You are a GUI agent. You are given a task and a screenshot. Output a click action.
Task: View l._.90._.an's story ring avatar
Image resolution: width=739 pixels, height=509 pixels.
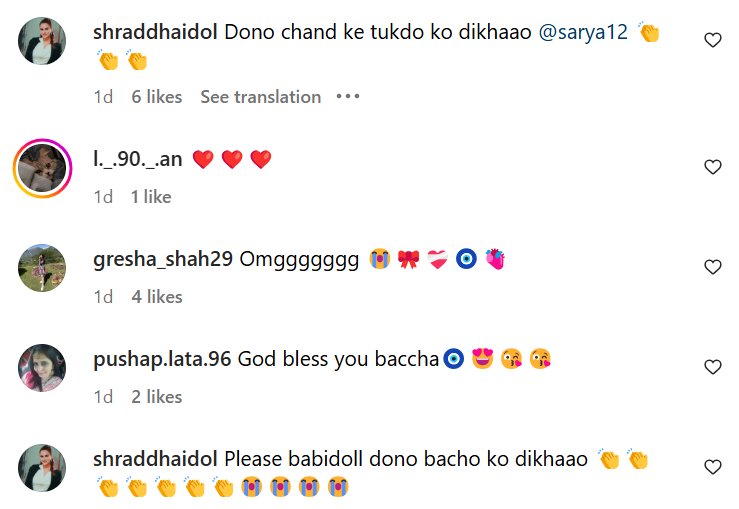tap(42, 167)
